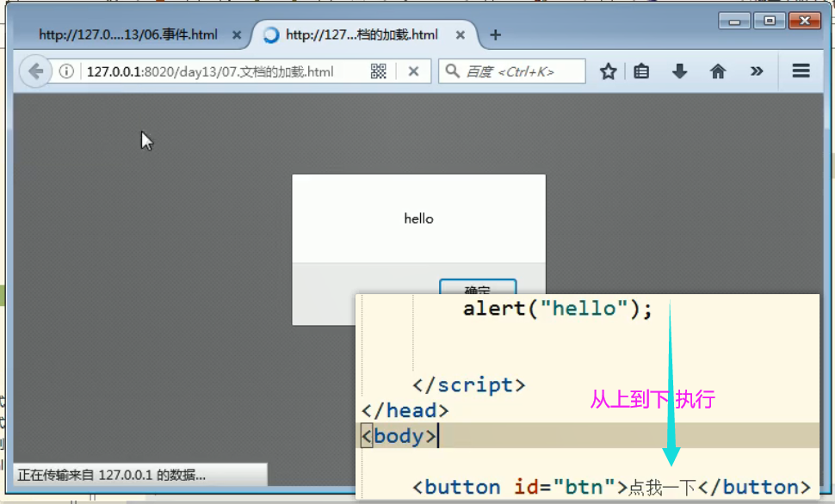This screenshot has width=835, height=504.
Task: Click the browser back arrow button
Action: tap(35, 71)
